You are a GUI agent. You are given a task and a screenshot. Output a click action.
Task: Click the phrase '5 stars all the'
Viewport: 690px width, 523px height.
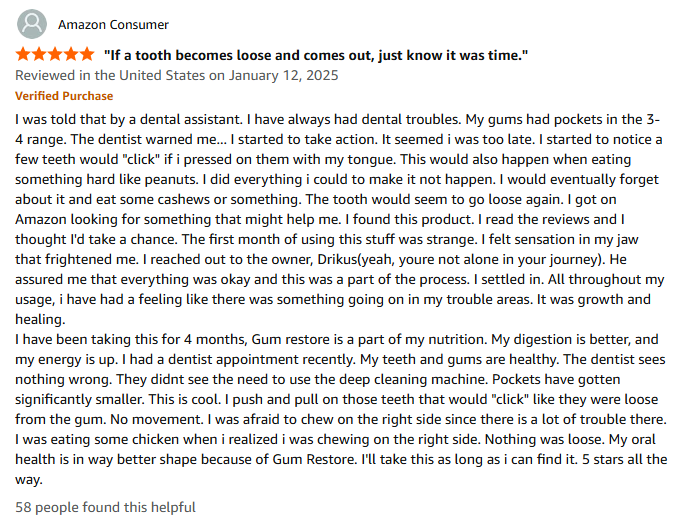coord(624,459)
